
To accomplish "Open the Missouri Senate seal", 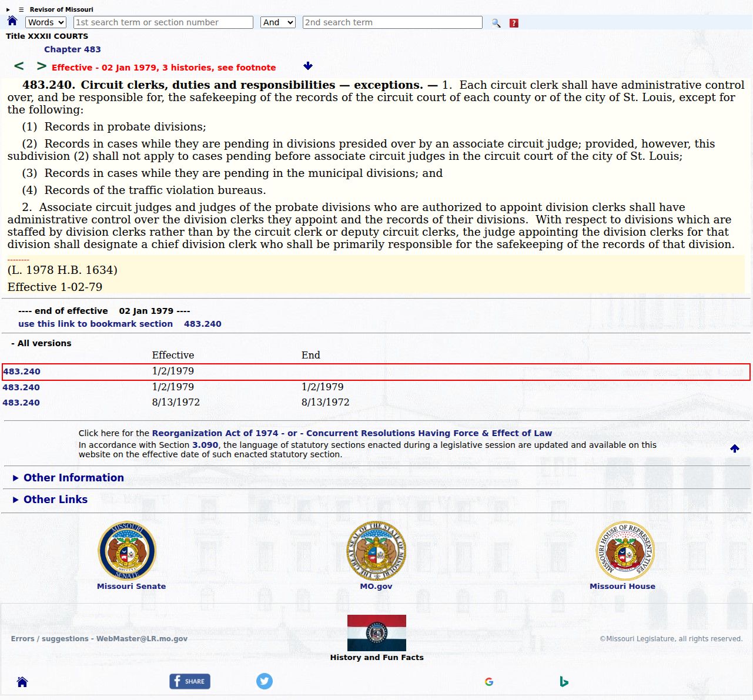I will point(127,551).
